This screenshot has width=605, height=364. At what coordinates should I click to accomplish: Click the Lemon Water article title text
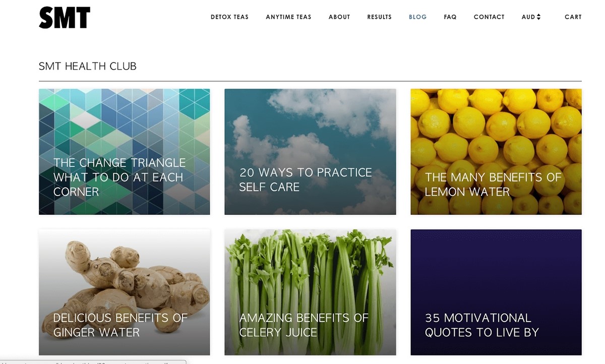point(493,185)
